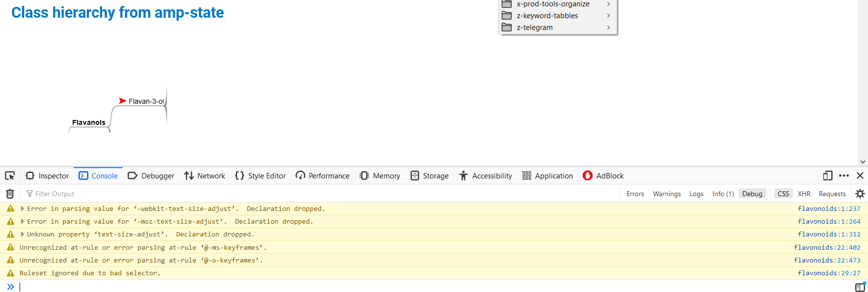This screenshot has width=868, height=292.
Task: Toggle the XHR filter
Action: (804, 194)
